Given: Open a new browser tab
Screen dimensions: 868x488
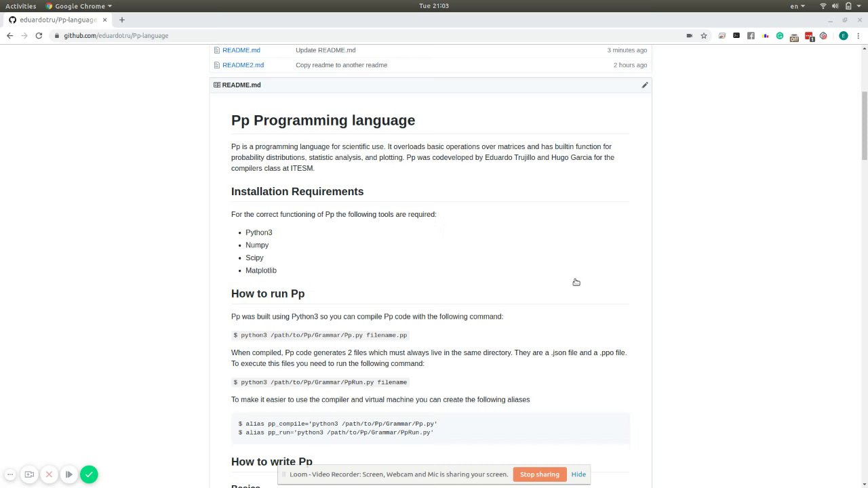Looking at the screenshot, I should pos(122,20).
